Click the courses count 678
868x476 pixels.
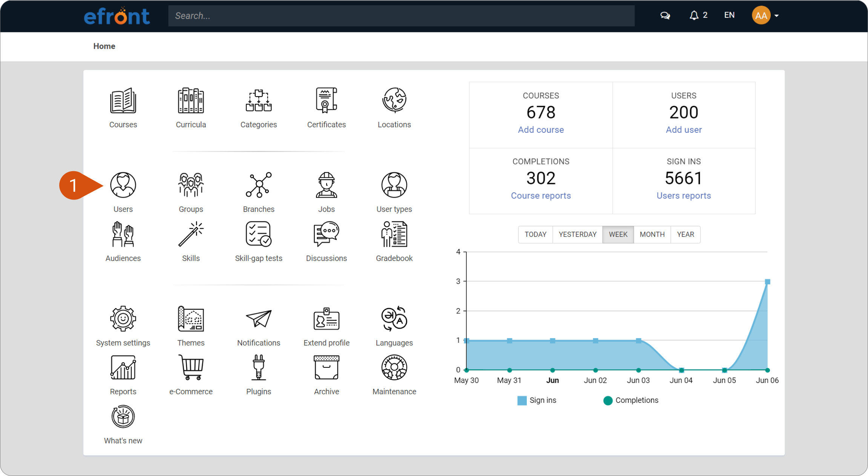pos(541,112)
